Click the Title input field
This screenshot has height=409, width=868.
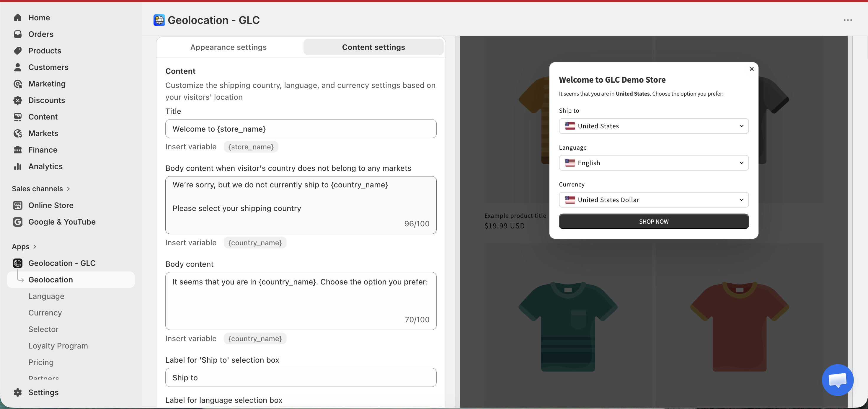point(301,129)
